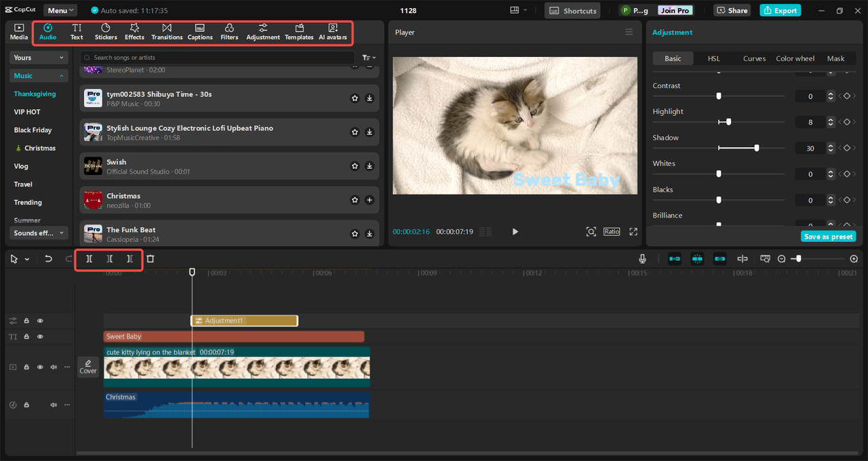Click the Shadow slider handle
This screenshot has width=868, height=461.
(x=757, y=148)
